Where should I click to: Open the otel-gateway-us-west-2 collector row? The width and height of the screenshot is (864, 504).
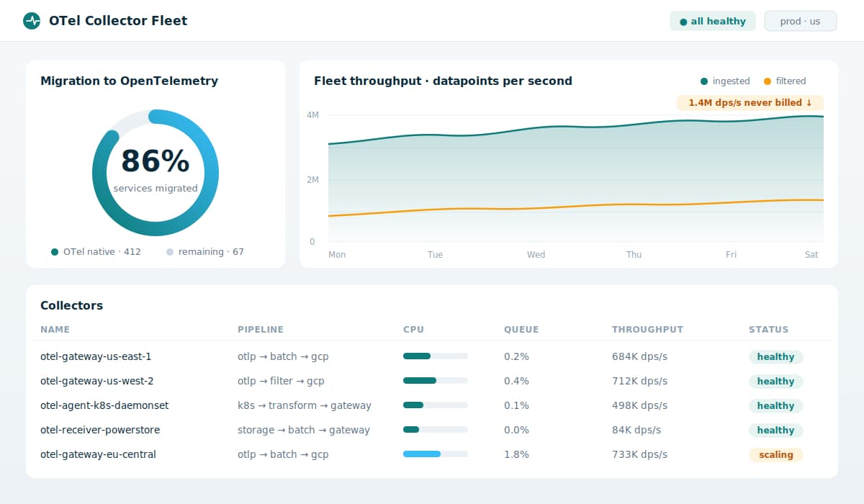coord(432,381)
